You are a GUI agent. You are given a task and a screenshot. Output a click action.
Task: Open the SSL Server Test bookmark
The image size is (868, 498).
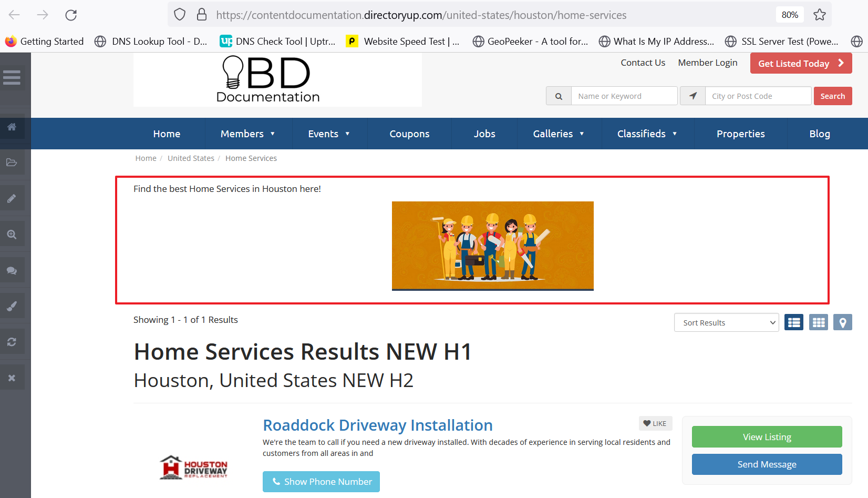(782, 41)
